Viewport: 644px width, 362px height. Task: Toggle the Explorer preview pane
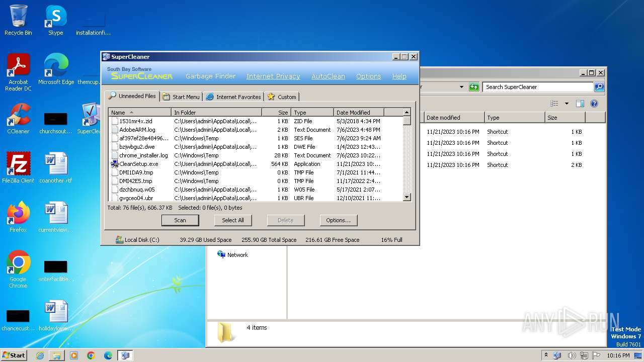(x=580, y=104)
